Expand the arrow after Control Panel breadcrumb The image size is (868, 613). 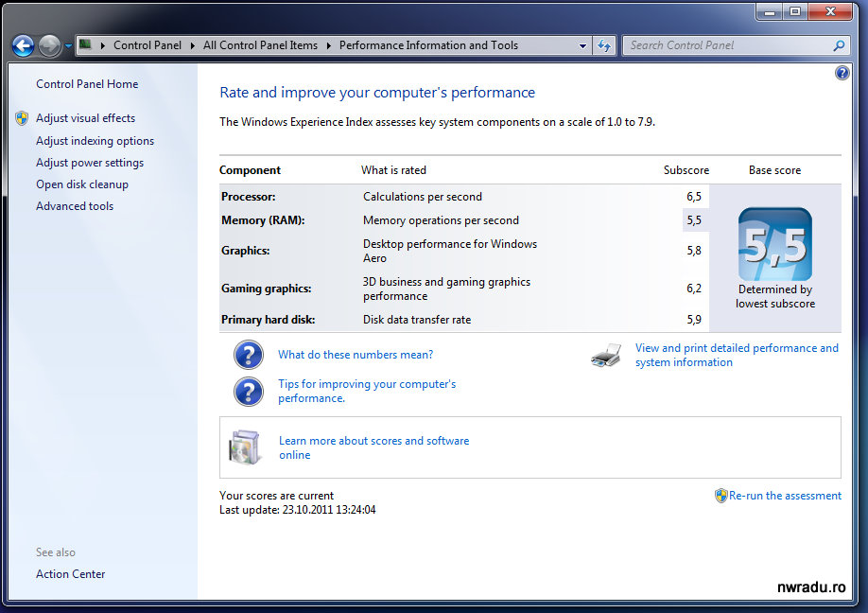tap(193, 45)
